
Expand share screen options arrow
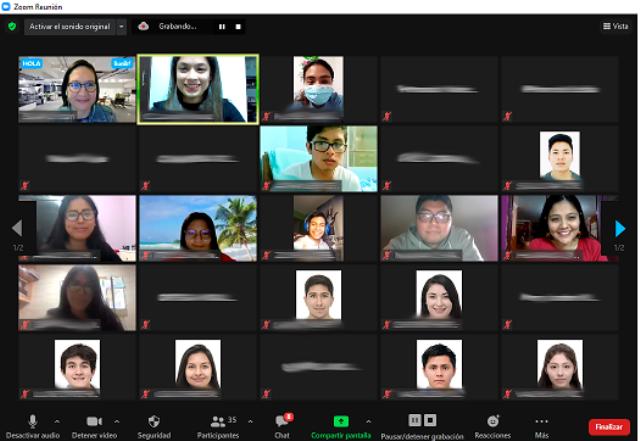click(368, 421)
